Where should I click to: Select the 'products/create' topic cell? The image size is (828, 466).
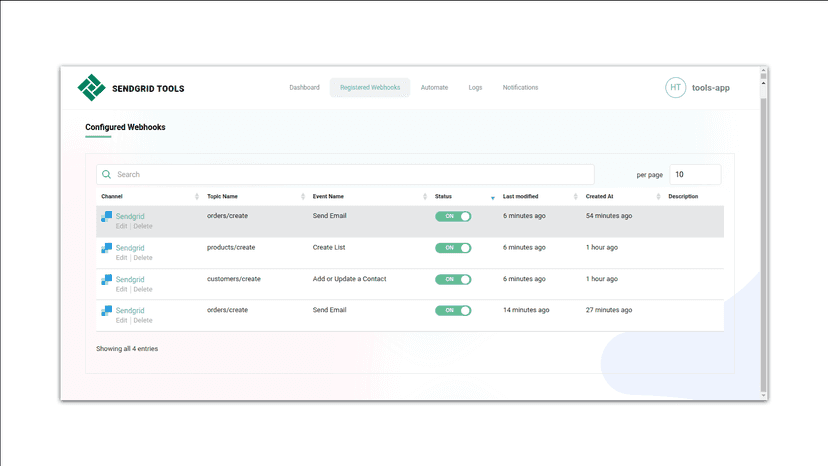[231, 247]
